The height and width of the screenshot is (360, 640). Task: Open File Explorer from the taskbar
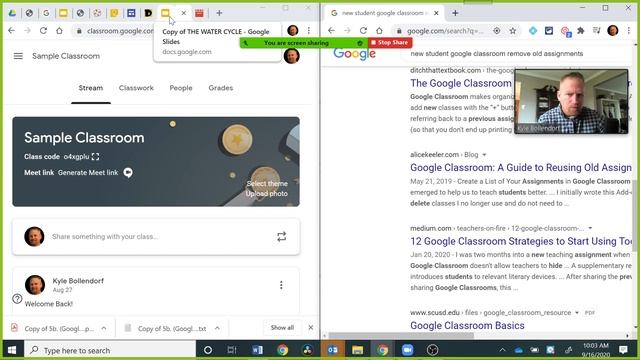pyautogui.click(x=358, y=350)
